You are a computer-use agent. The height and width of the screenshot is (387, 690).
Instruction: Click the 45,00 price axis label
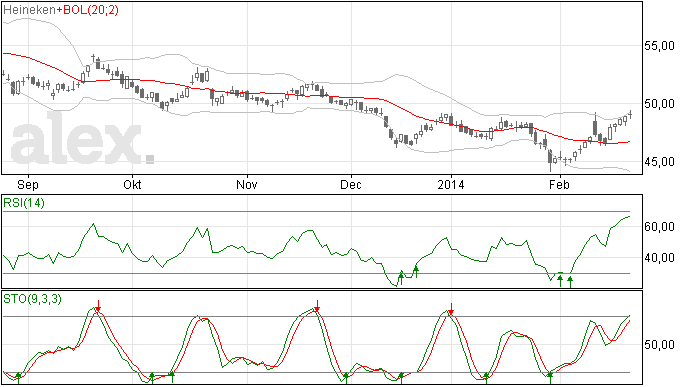(659, 162)
